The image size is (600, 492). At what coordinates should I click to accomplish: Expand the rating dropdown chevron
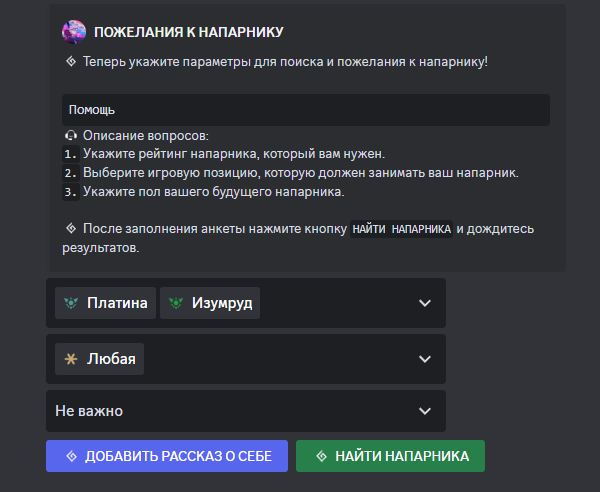[424, 303]
